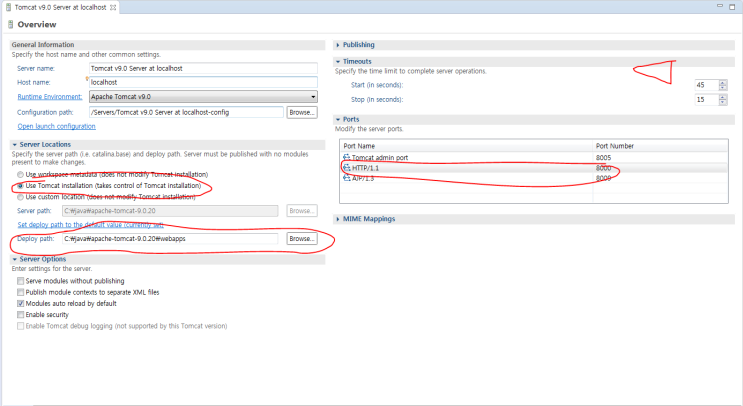Open the Runtime Environment dropdown
Image resolution: width=743 pixels, height=406 pixels.
(312, 97)
